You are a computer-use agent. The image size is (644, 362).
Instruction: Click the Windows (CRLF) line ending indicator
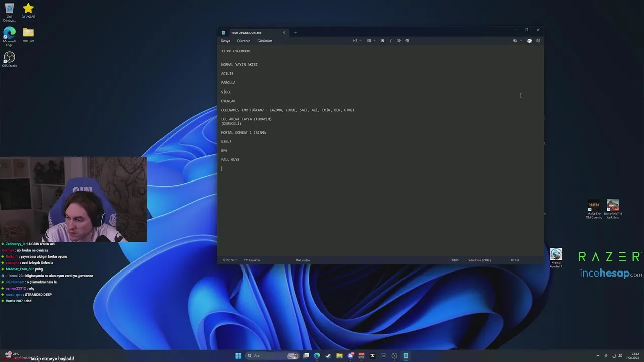[x=479, y=260]
